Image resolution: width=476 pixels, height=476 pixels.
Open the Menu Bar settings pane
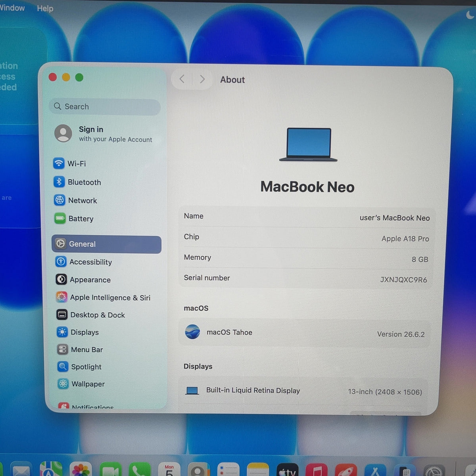(x=80, y=349)
